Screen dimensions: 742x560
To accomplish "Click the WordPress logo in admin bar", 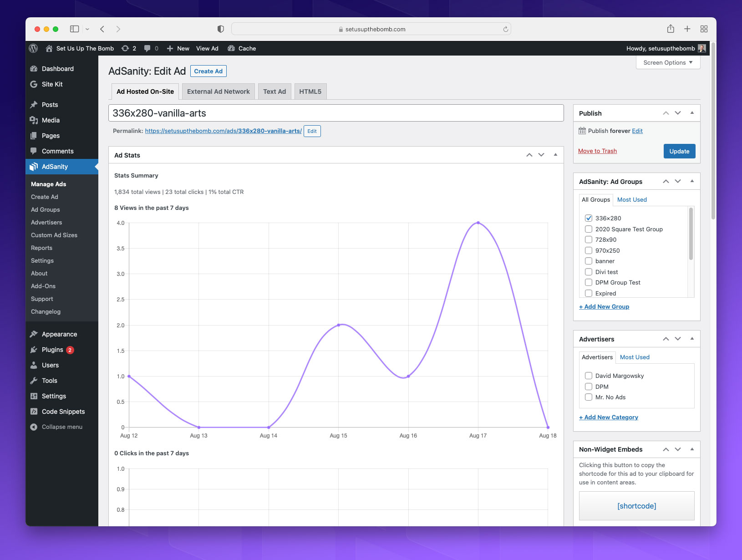I will pyautogui.click(x=33, y=48).
